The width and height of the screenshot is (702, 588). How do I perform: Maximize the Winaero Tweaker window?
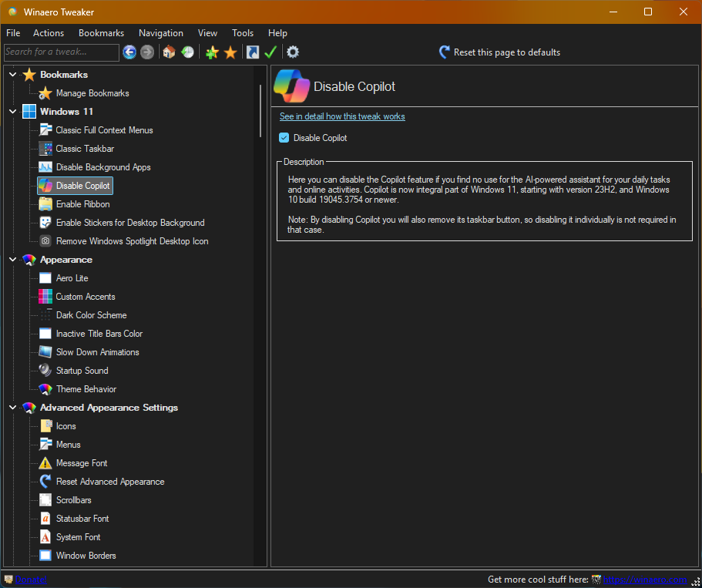pos(648,12)
